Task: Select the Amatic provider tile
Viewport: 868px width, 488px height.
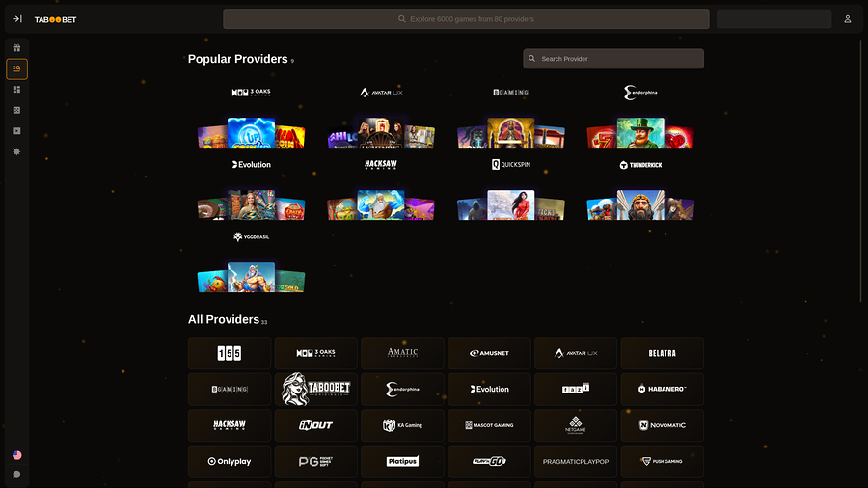Action: [402, 353]
